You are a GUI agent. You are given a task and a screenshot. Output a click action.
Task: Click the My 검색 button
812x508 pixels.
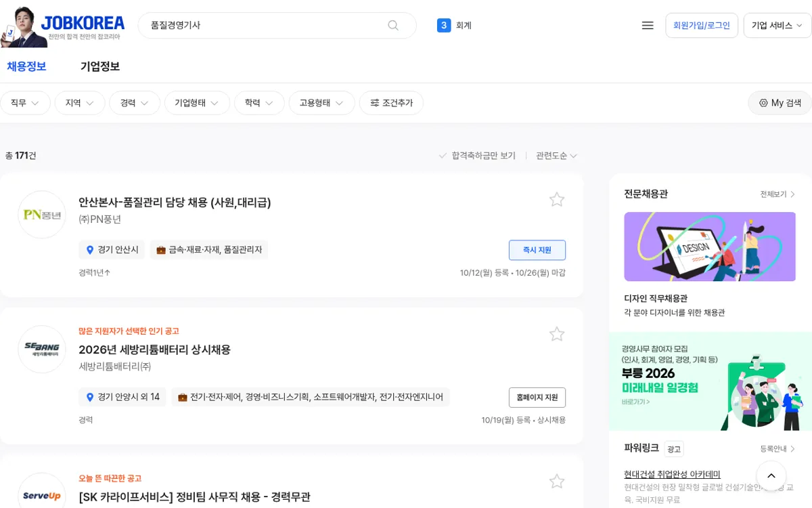(x=780, y=103)
